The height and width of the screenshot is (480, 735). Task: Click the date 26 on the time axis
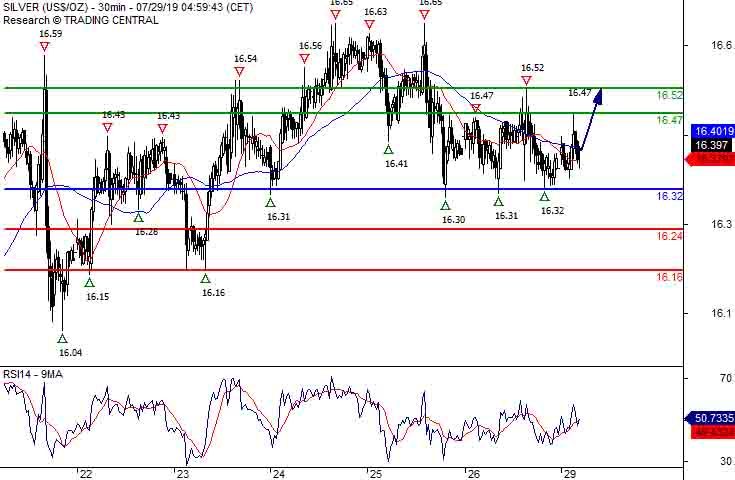click(x=473, y=474)
